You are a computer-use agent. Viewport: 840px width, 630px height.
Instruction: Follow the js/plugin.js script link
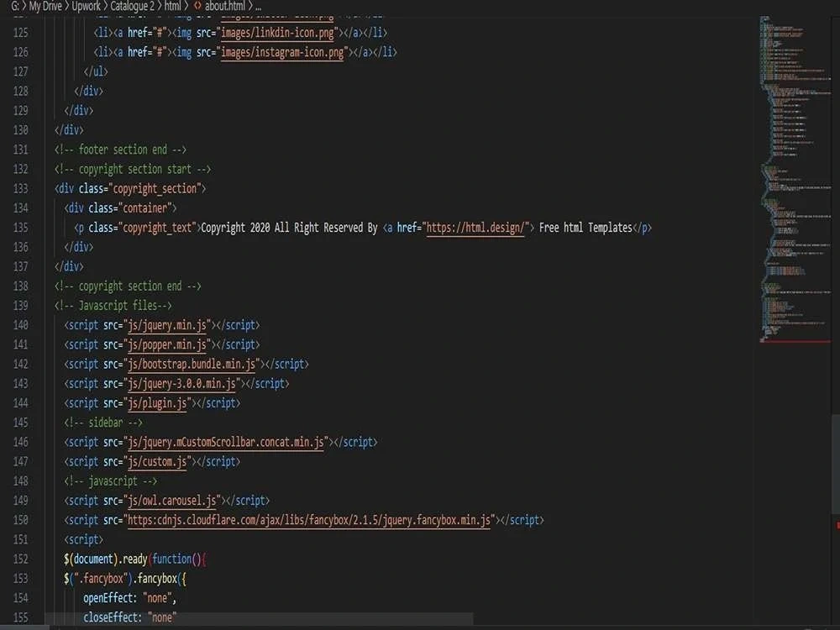point(158,403)
